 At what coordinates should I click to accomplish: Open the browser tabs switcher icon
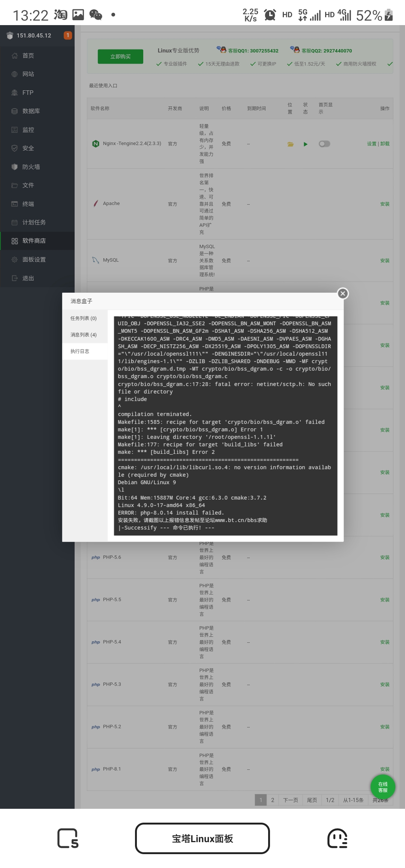(x=68, y=838)
